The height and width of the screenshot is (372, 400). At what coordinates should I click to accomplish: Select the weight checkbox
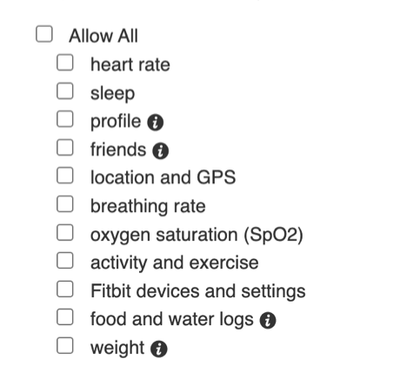tap(65, 345)
